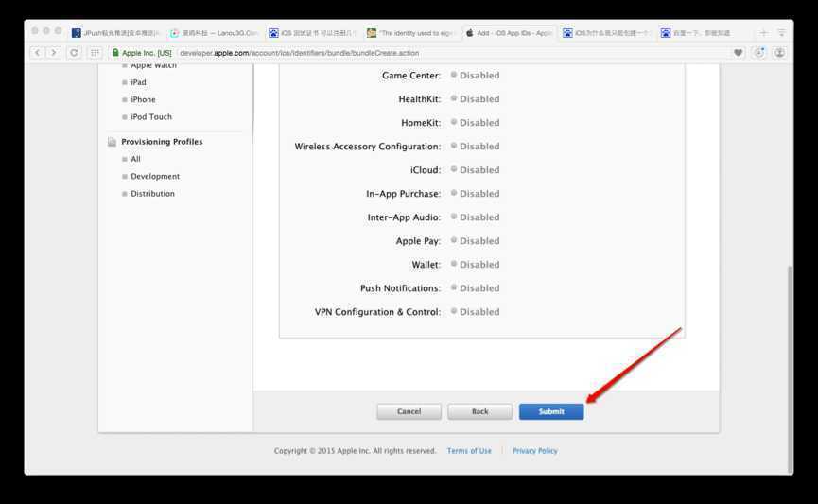
Task: Click the Push Notifications Disabled status
Action: 476,288
